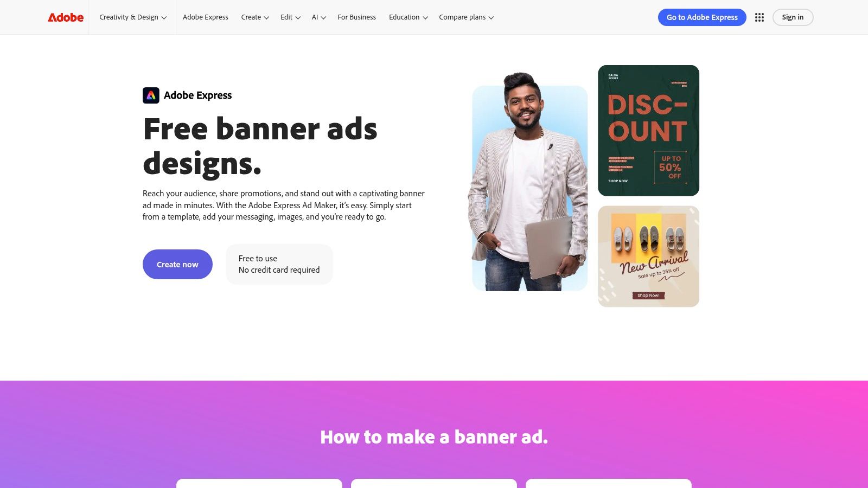Click the Go to Adobe Express button

coord(702,17)
